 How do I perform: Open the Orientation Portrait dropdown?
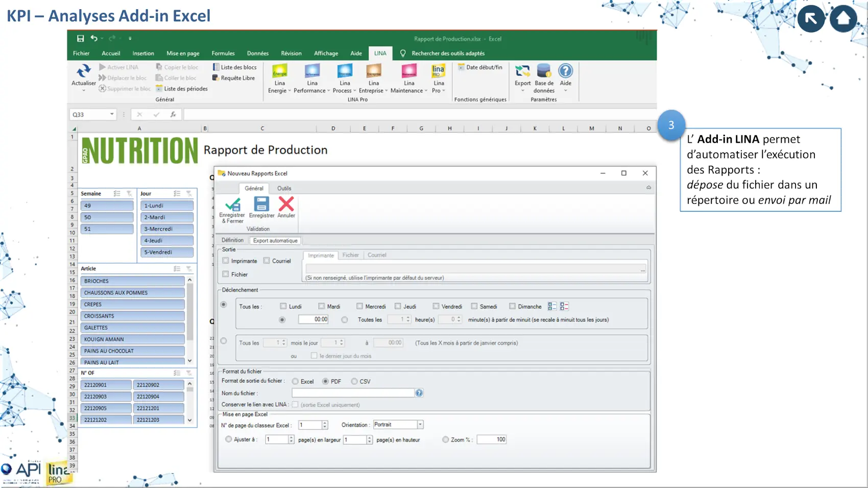tap(420, 425)
